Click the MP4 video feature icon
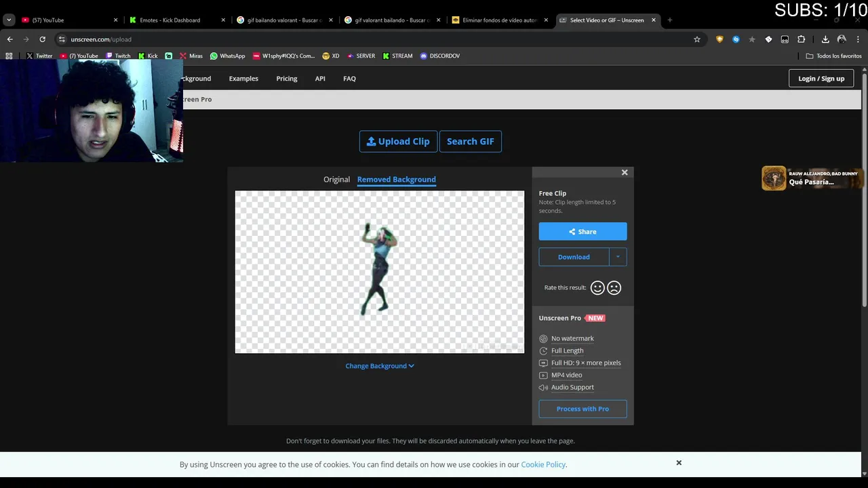Viewport: 868px width, 488px height. click(x=543, y=375)
